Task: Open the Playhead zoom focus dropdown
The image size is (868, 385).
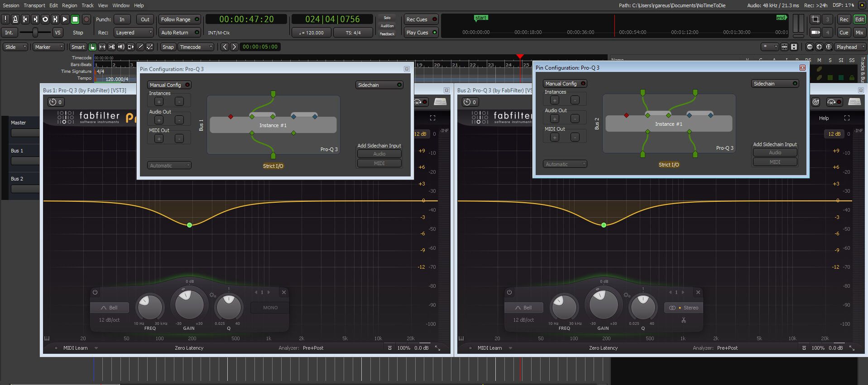Action: pyautogui.click(x=850, y=47)
